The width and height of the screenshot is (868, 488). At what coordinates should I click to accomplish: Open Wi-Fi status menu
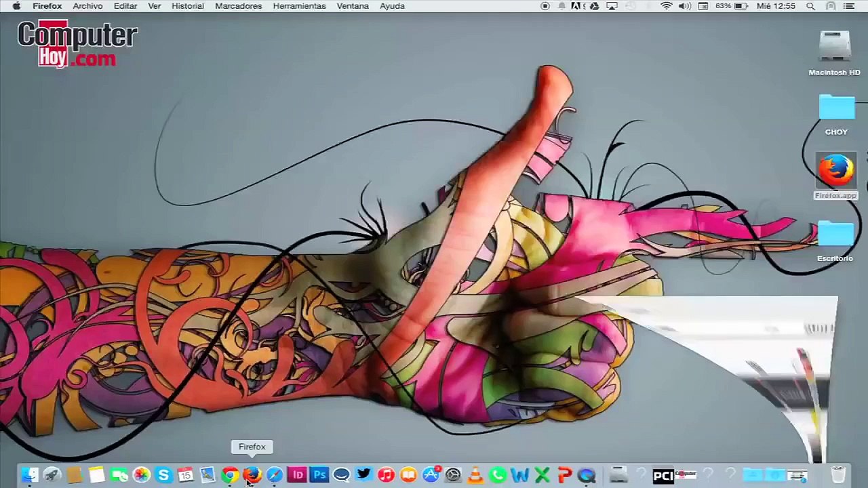667,6
